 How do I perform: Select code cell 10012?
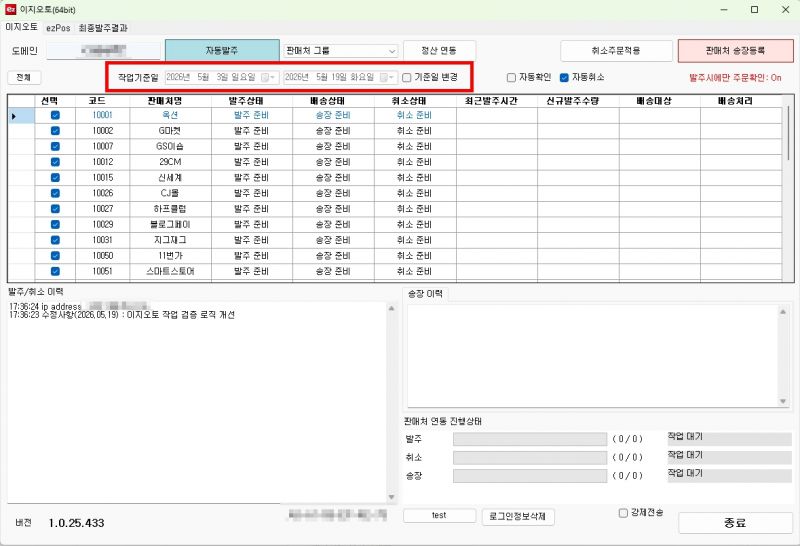(x=103, y=162)
